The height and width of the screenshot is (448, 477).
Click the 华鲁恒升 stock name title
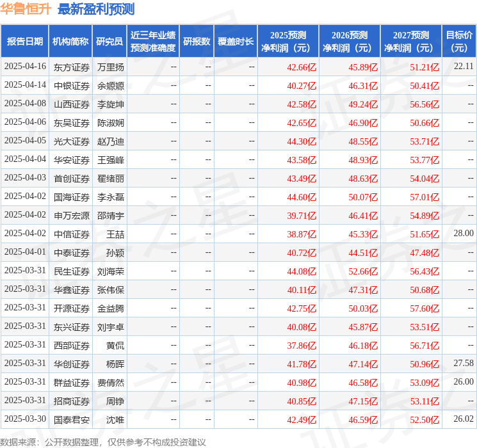point(26,9)
